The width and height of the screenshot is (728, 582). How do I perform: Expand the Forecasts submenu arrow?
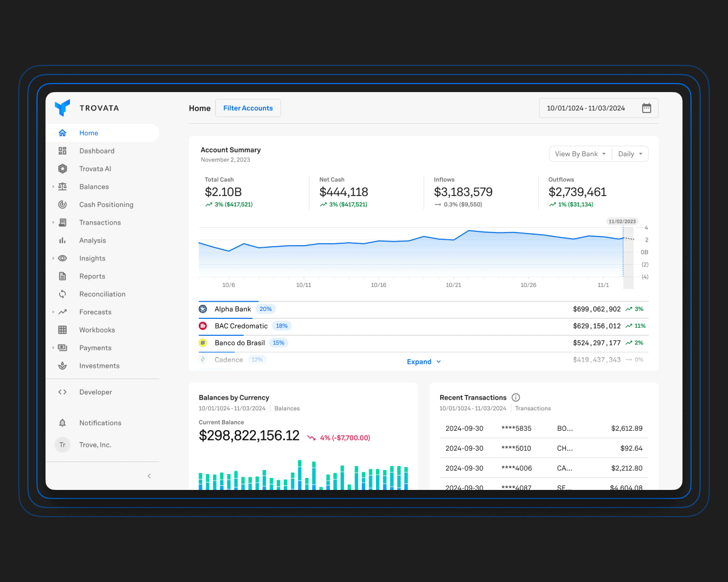point(53,312)
